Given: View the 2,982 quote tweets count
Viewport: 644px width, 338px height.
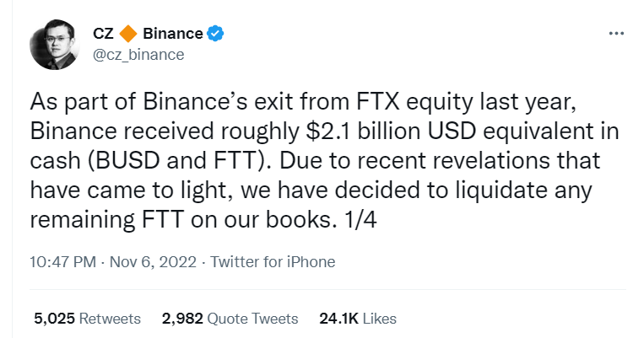Looking at the screenshot, I should point(182,319).
